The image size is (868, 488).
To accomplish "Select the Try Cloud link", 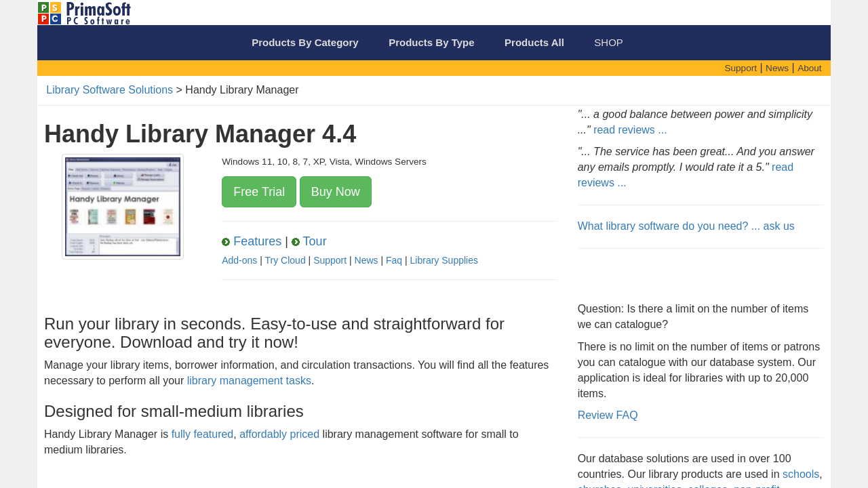I will (x=285, y=260).
